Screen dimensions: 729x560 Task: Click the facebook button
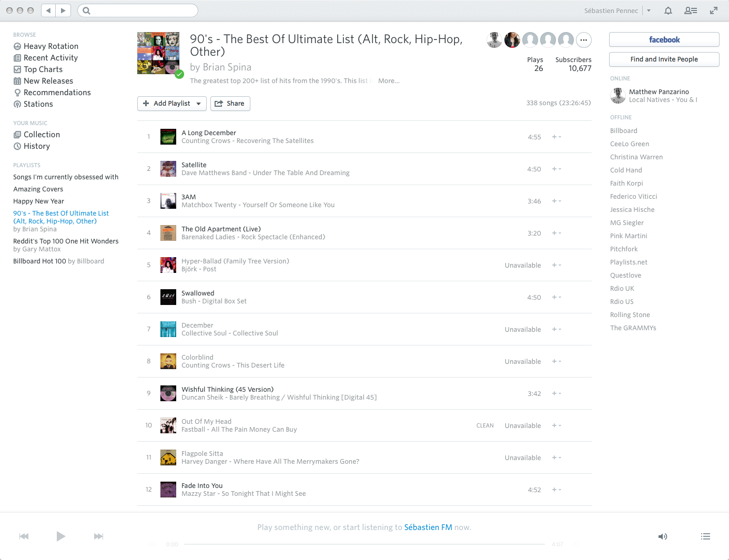tap(664, 40)
